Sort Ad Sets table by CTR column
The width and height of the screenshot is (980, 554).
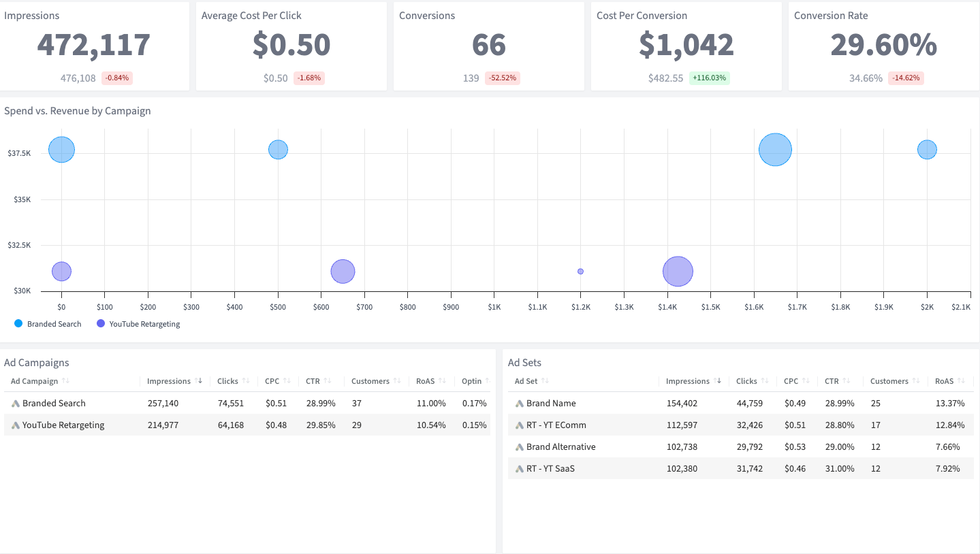[x=832, y=381]
